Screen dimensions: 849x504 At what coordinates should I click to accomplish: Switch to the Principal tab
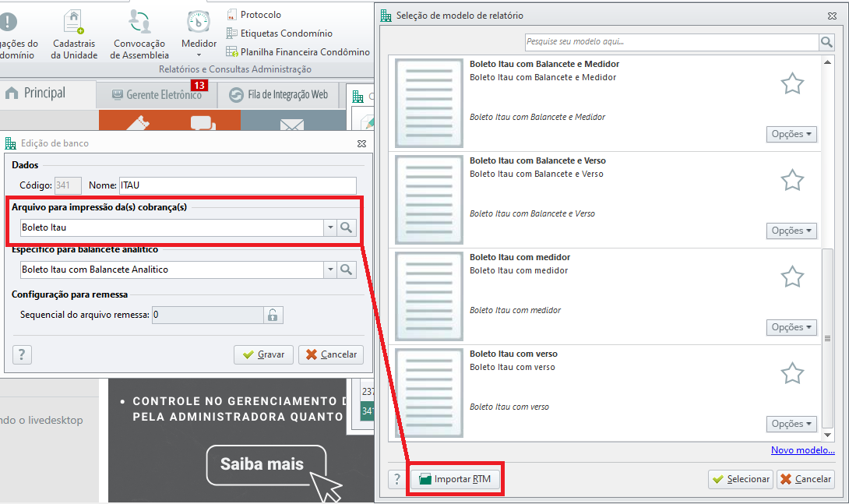(x=36, y=93)
